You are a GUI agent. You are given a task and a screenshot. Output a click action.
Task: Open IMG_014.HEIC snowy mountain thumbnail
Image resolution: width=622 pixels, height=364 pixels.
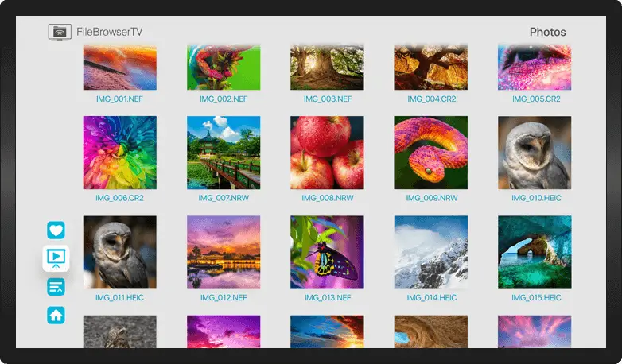[431, 252]
